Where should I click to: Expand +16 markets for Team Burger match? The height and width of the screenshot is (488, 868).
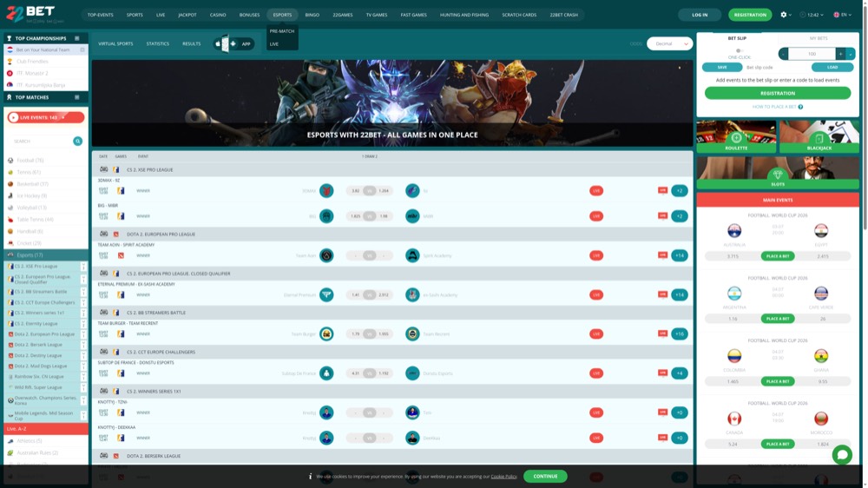point(680,334)
